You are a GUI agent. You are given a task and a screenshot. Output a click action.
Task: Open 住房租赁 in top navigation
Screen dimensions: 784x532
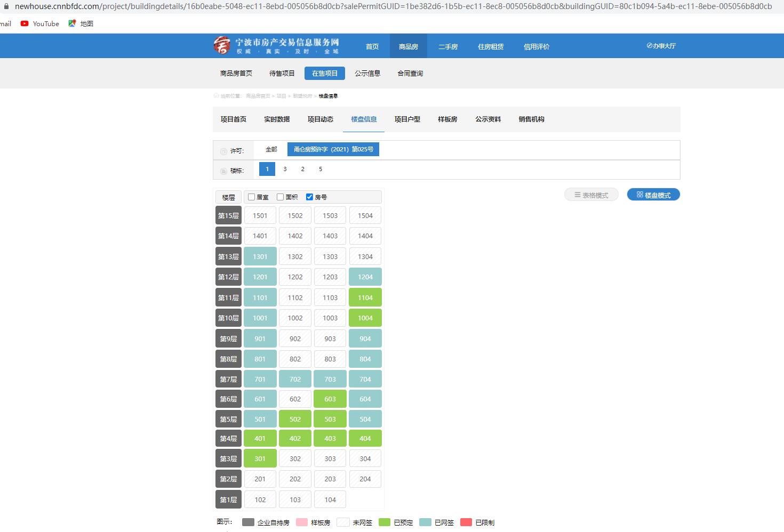(x=491, y=46)
